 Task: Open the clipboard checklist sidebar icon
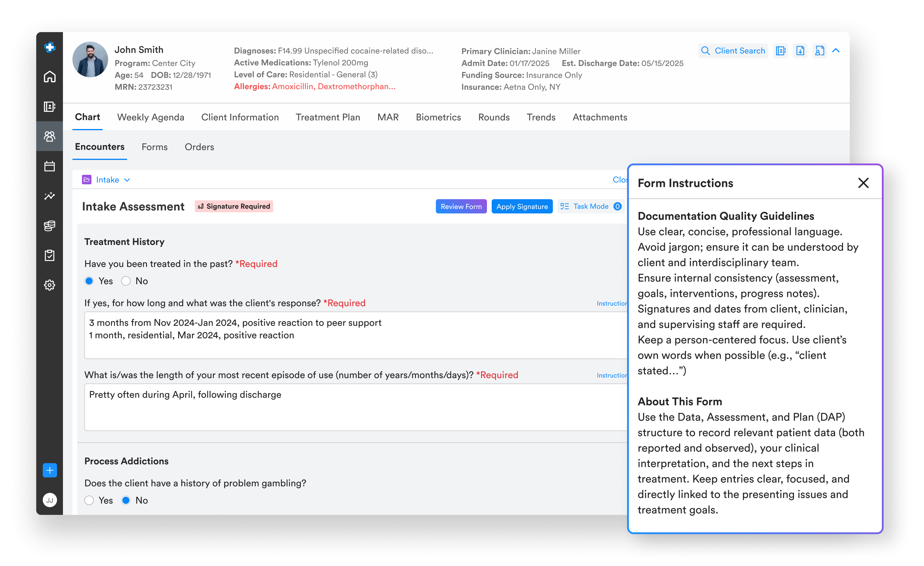pos(50,255)
